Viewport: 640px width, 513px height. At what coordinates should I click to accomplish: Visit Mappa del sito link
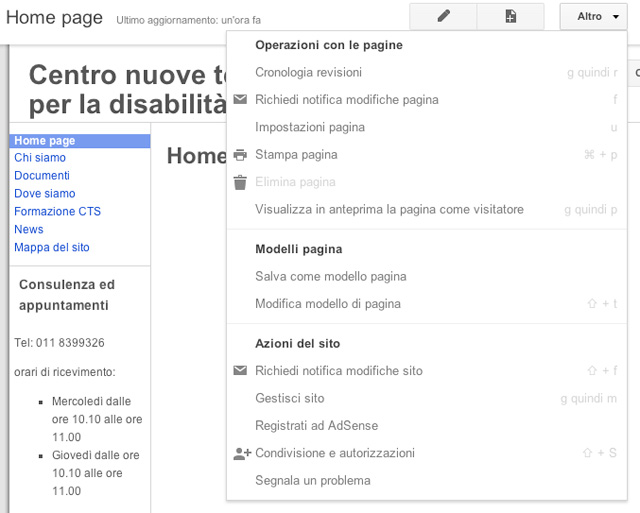click(52, 248)
